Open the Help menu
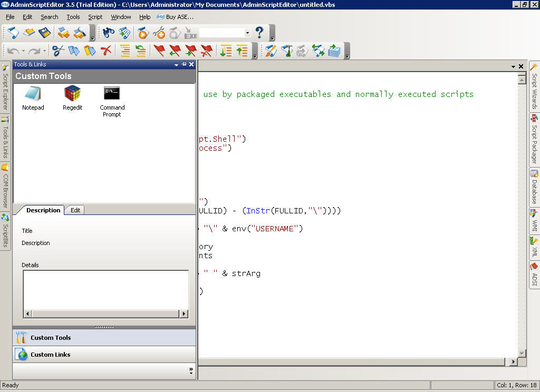Screen dimensions: 540x392 click(144, 17)
